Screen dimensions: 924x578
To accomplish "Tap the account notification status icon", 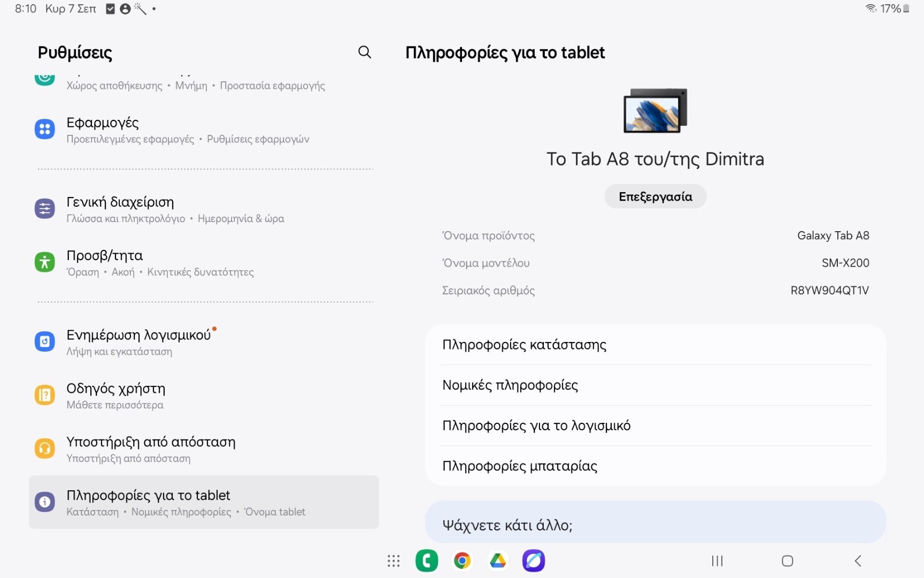I will (125, 9).
